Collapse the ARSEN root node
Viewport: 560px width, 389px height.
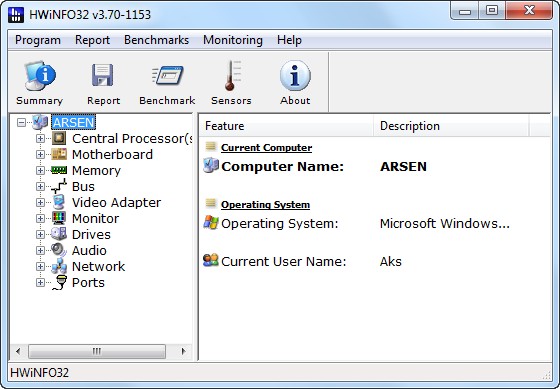tap(21, 123)
